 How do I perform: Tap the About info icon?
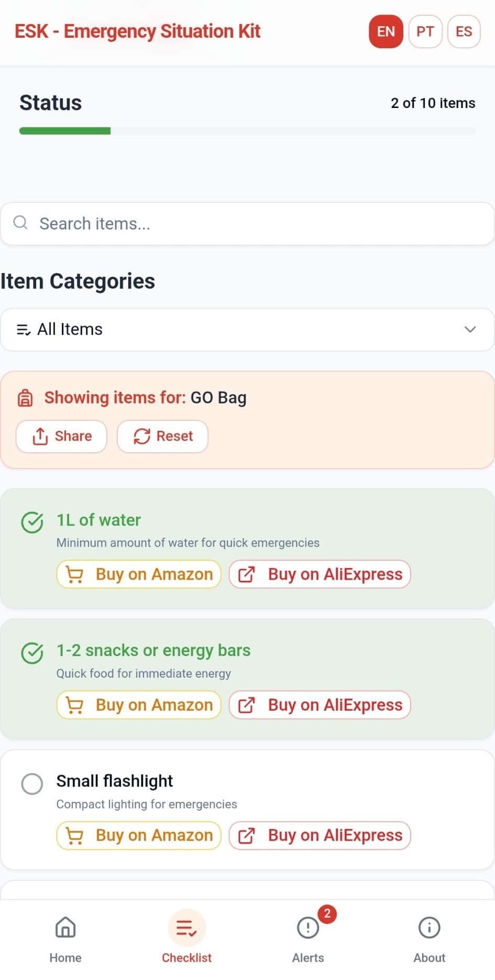coord(430,928)
